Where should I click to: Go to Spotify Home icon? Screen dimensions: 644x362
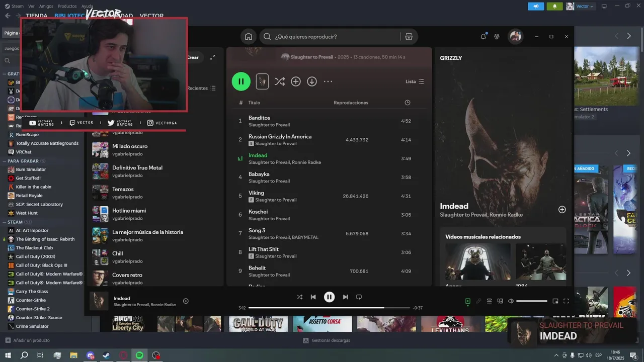(x=249, y=37)
